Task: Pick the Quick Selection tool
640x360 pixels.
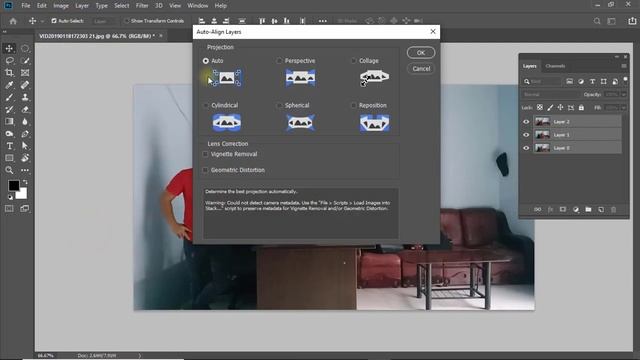Action: point(25,61)
